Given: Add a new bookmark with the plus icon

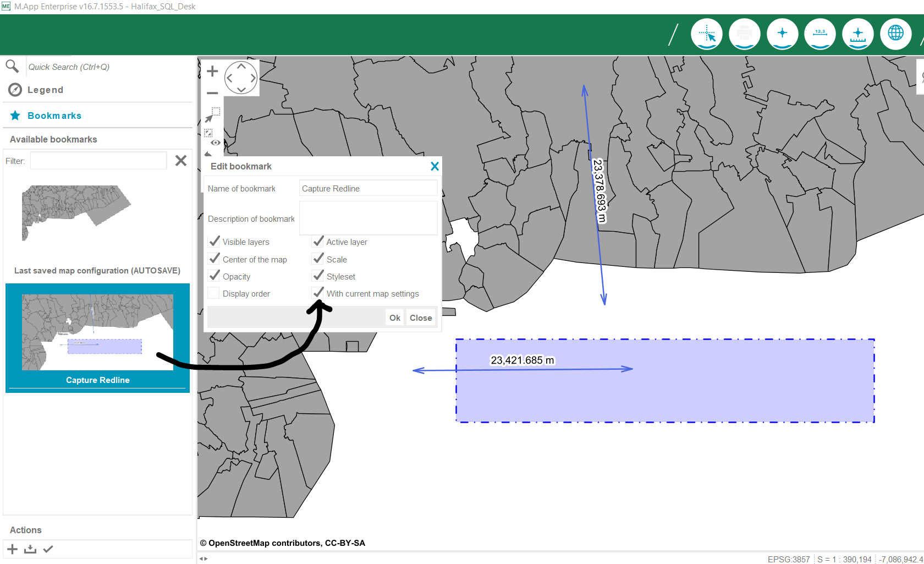Looking at the screenshot, I should (12, 549).
